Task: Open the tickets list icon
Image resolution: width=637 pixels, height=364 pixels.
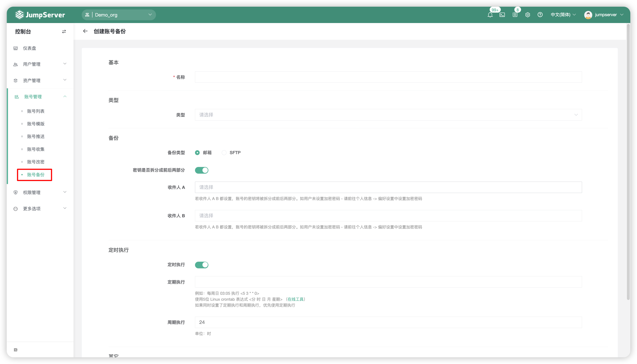Action: click(x=515, y=15)
